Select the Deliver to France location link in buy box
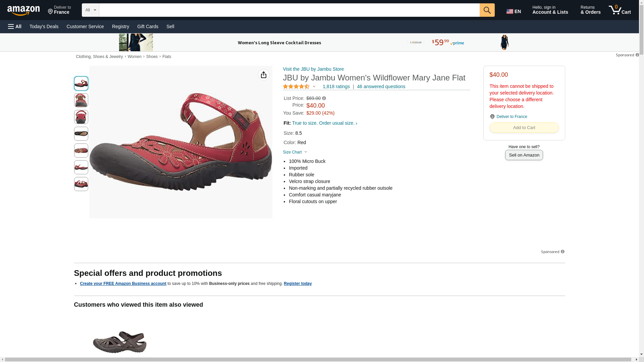This screenshot has width=644, height=362. click(x=512, y=117)
